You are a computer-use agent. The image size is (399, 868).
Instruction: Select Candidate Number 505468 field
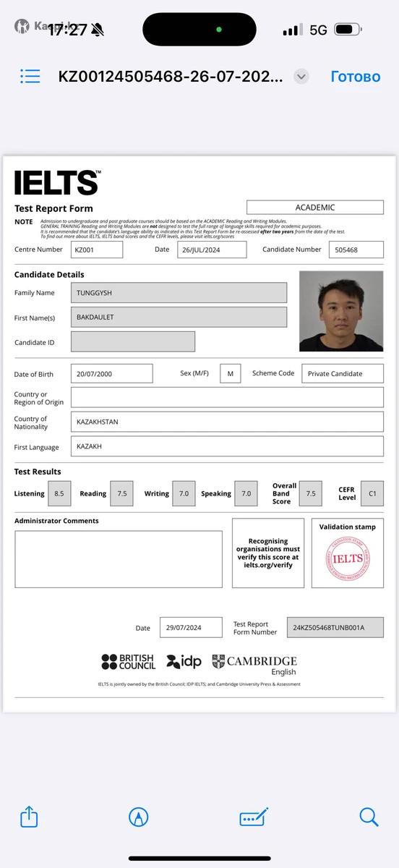[356, 250]
